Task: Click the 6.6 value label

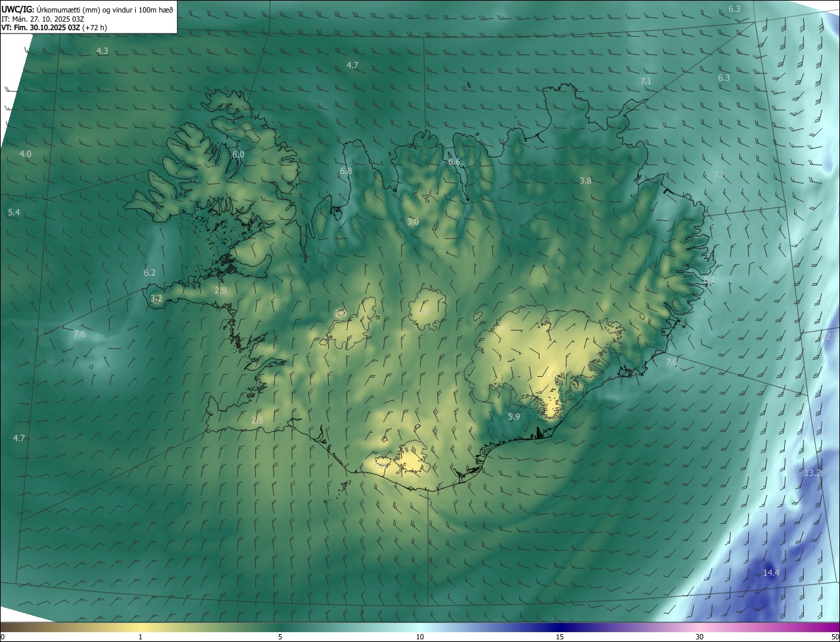Action: [x=454, y=161]
